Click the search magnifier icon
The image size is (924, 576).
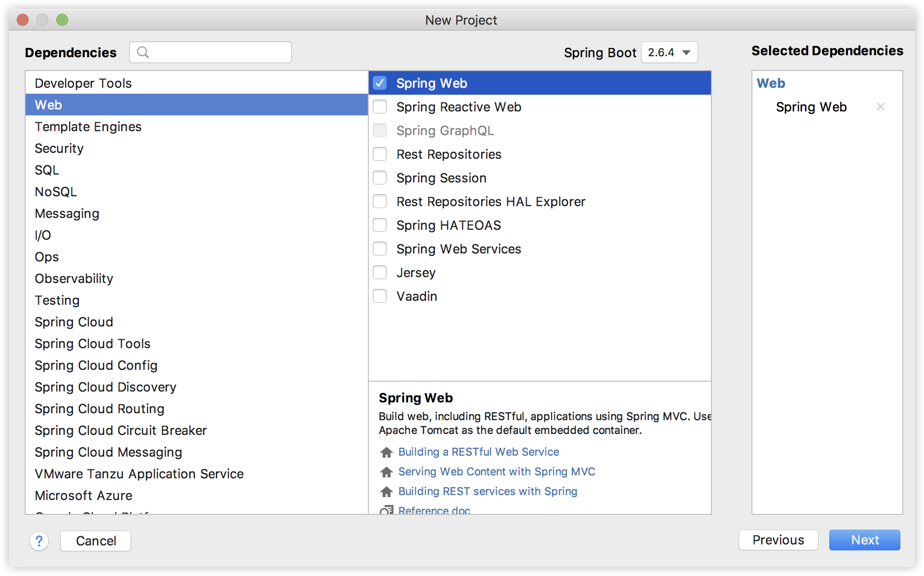point(143,52)
